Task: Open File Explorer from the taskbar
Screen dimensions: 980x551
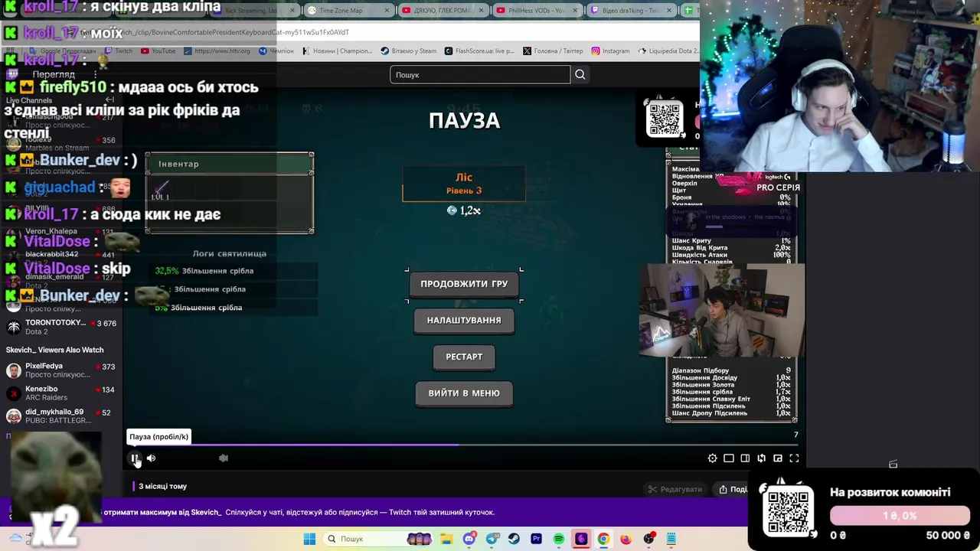Action: 447,539
